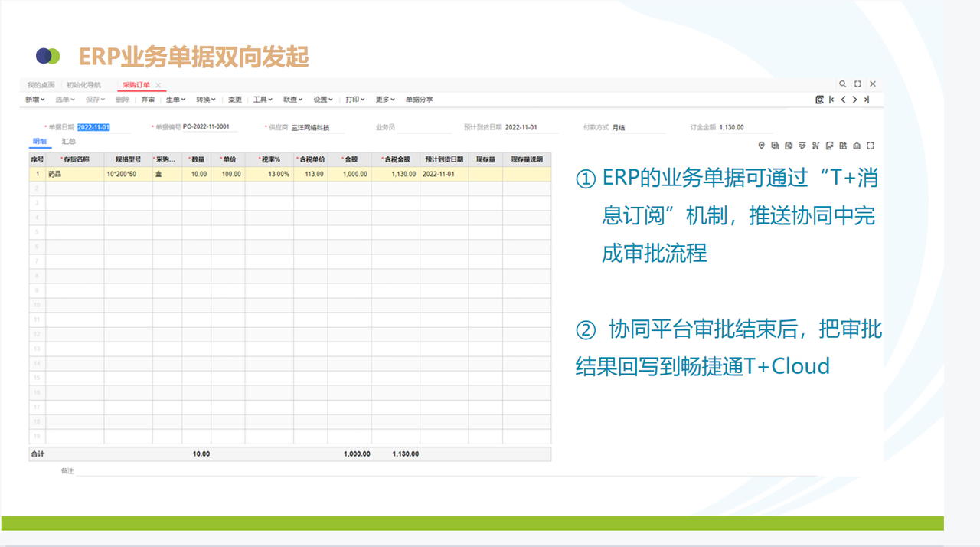Click the 存货名称 column header
This screenshot has width=980, height=547.
pos(75,159)
